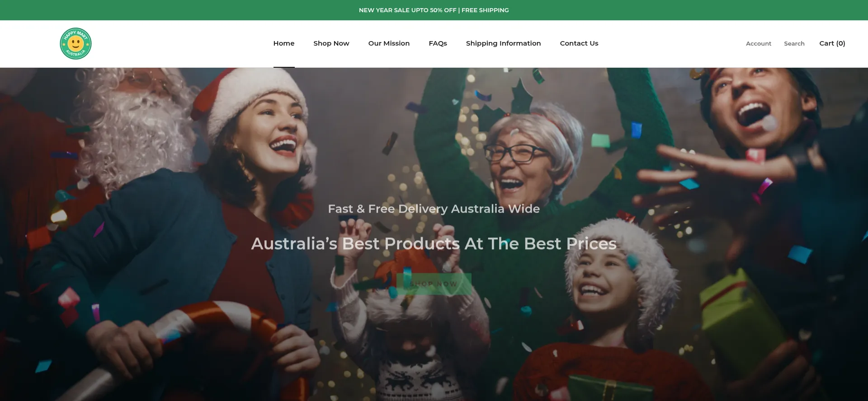Open the FAQs page link
Image resolution: width=868 pixels, height=401 pixels.
point(438,43)
